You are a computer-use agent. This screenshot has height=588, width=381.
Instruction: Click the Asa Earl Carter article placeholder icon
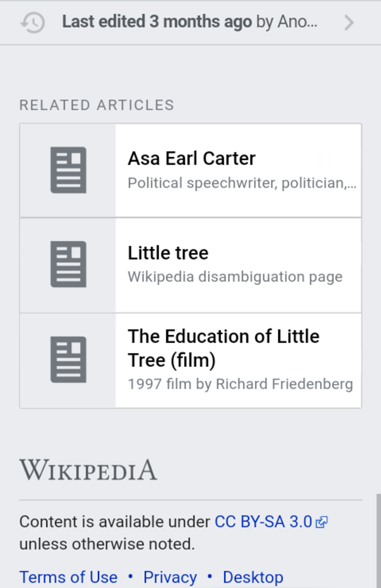click(x=69, y=170)
